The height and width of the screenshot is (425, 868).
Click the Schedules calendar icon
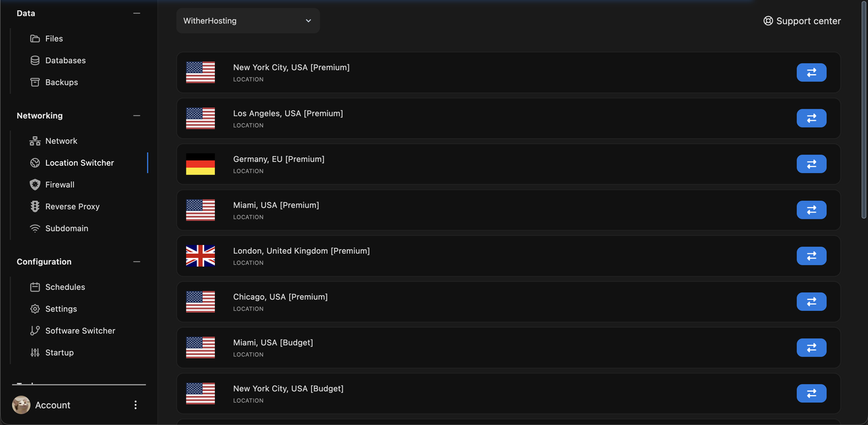pos(35,287)
